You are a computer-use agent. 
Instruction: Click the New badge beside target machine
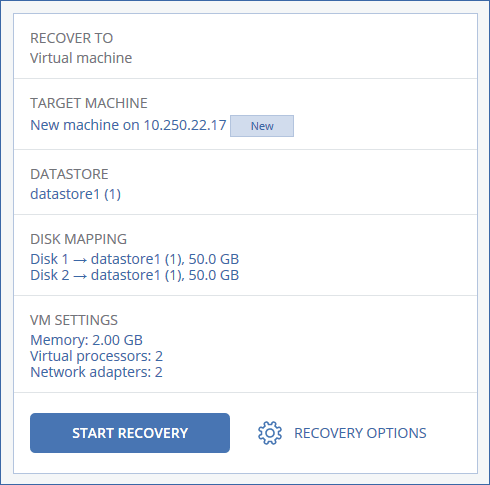262,126
